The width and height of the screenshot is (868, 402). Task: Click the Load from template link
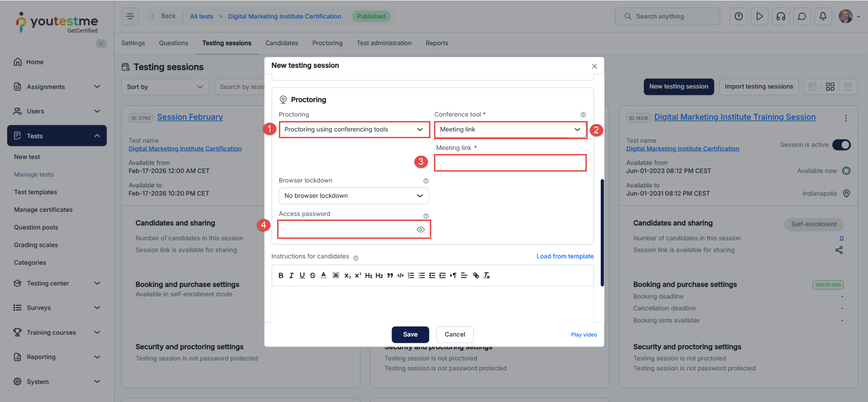[565, 256]
